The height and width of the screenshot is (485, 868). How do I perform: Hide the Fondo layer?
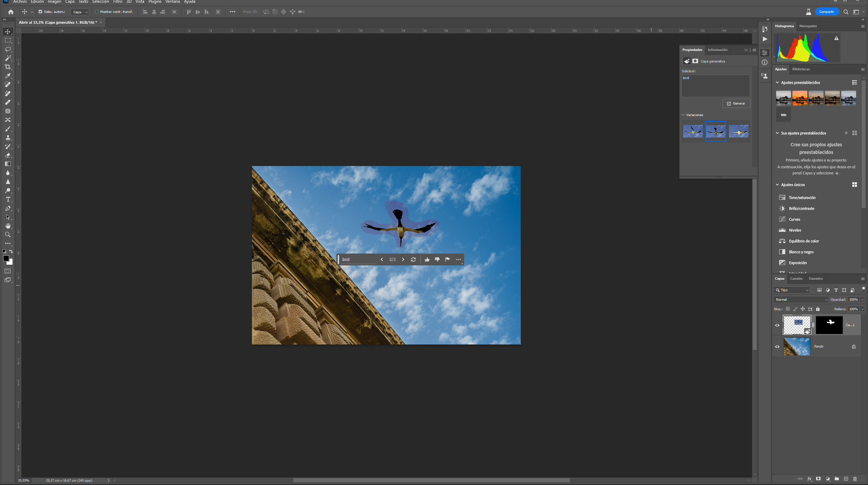(777, 347)
